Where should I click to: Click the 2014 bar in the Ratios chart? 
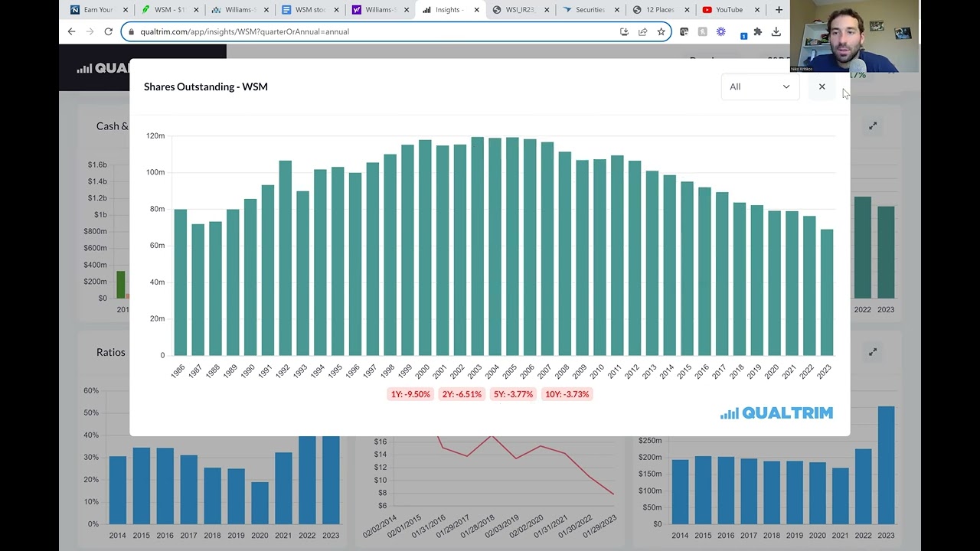(x=118, y=490)
